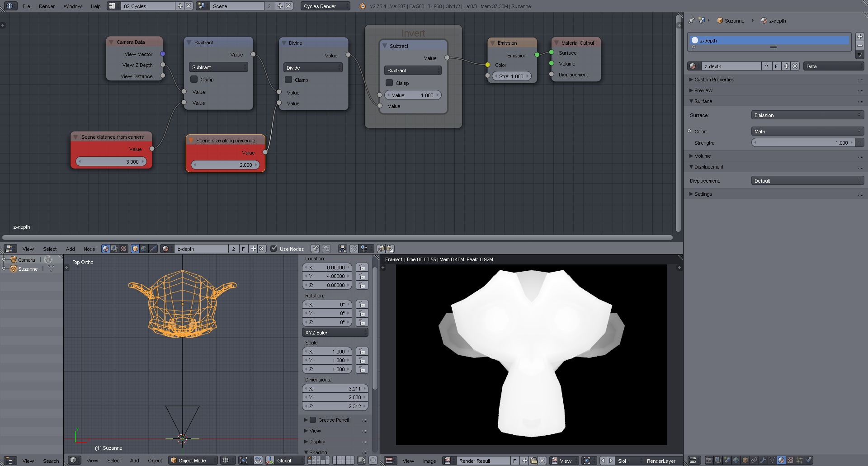868x466 pixels.
Task: Open Constraints tab in properties editor
Action: pos(754,460)
